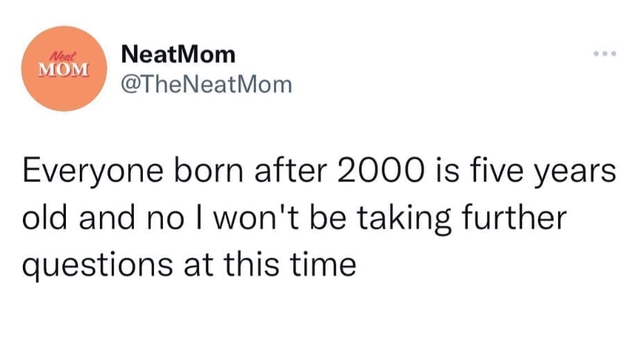Open the three-dot more options menu
Image resolution: width=644 pixels, height=358 pixels.
[x=602, y=54]
